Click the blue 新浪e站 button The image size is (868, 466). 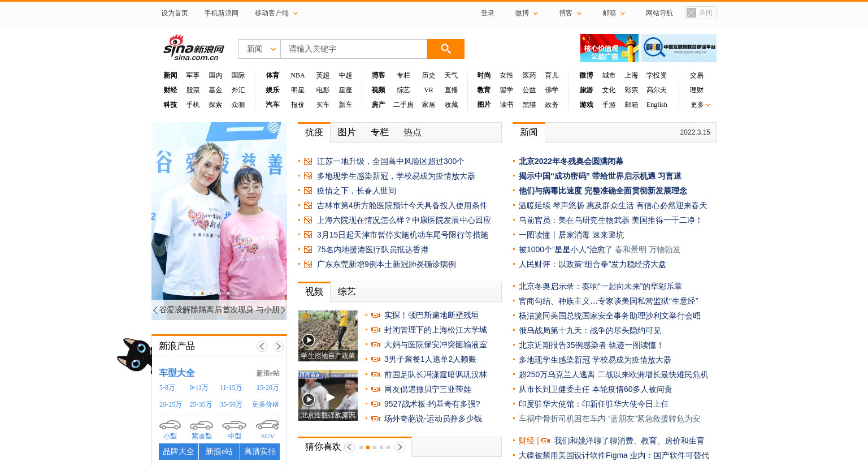coord(219,452)
